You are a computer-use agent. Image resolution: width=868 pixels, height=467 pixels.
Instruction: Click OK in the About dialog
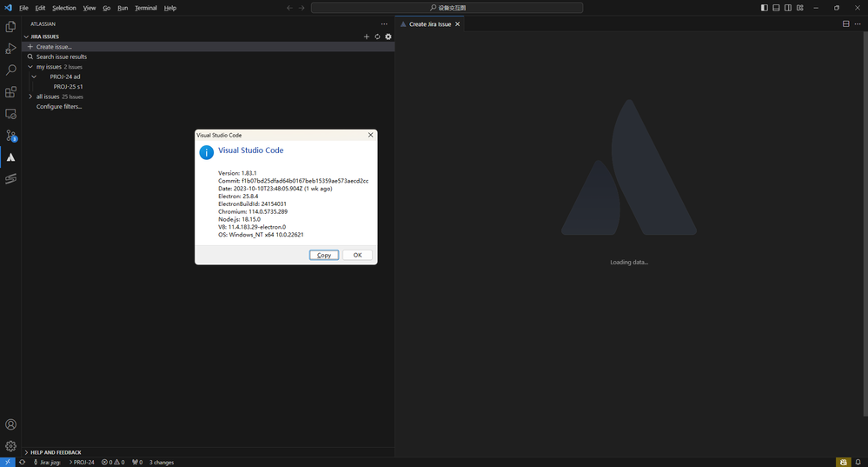[358, 255]
